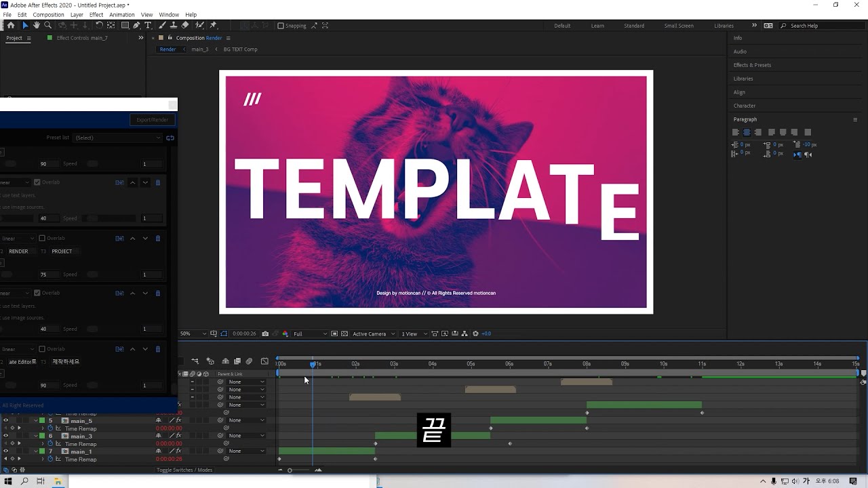Screen dimensions: 868x488
Task: Select the Pen tool
Action: [x=136, y=26]
